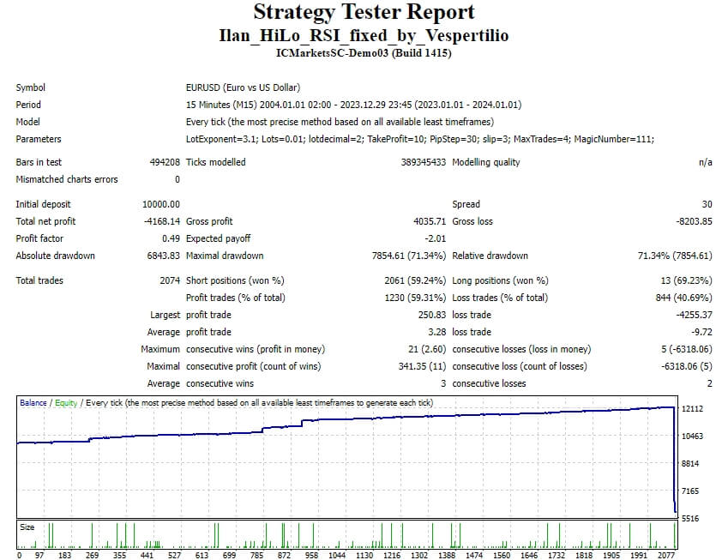Click the 'Balance' legend label on the chart
This screenshot has height=560, width=728.
click(x=33, y=403)
